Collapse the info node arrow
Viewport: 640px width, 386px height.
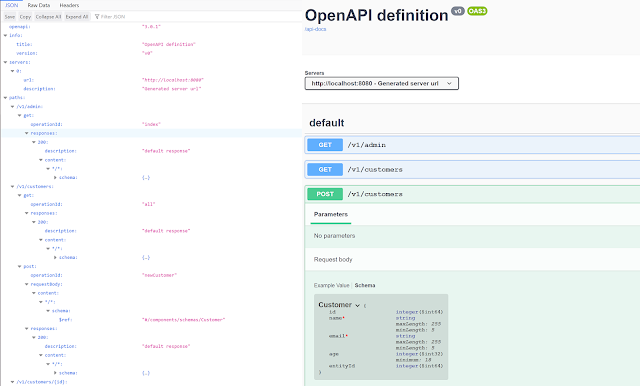5,35
